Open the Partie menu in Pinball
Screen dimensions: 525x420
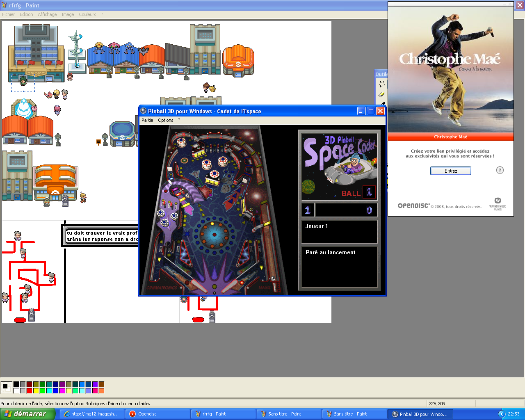147,120
